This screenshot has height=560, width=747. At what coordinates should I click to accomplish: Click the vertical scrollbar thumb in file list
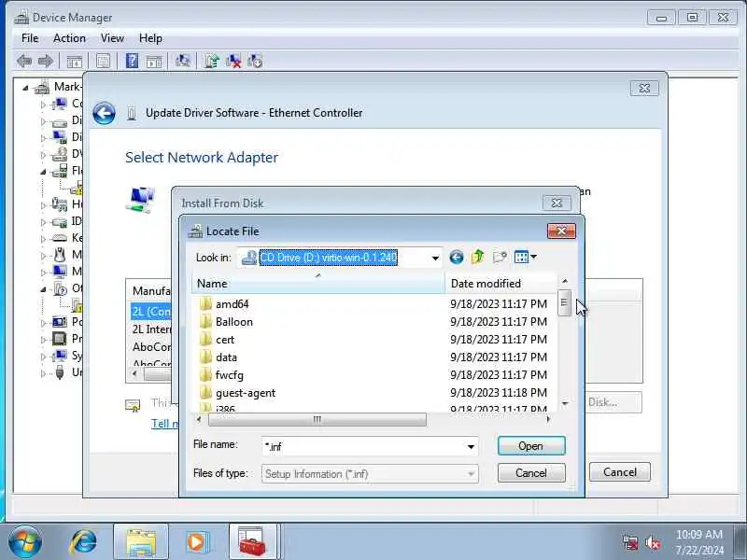[565, 302]
